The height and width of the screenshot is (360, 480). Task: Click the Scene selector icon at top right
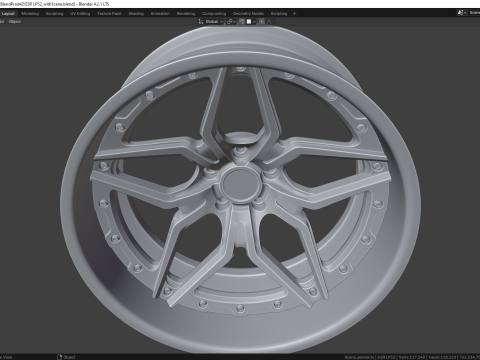[x=461, y=13]
